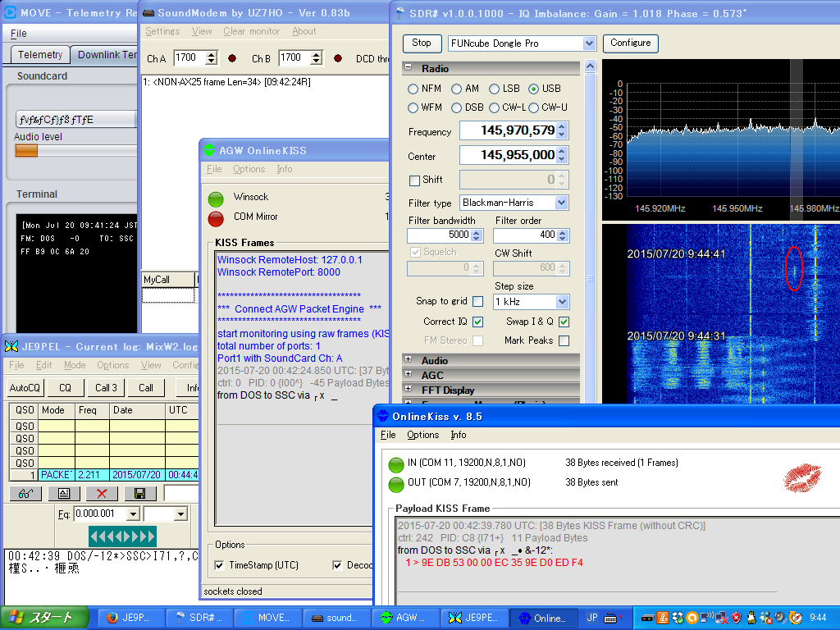Click the Configure button in SDR#
The width and height of the screenshot is (840, 630).
point(631,43)
